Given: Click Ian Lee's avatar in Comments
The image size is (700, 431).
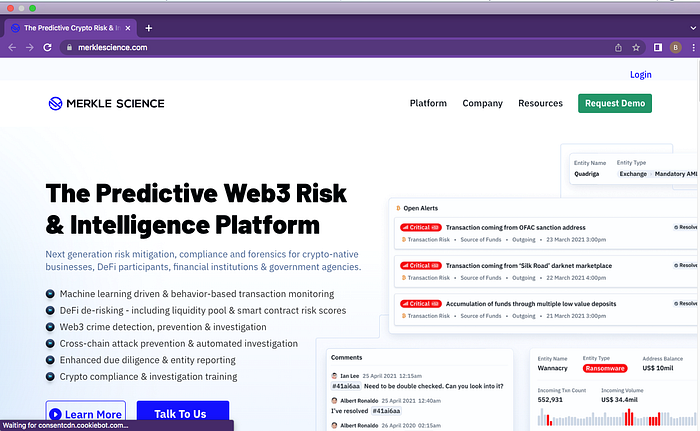Looking at the screenshot, I should click(x=334, y=376).
